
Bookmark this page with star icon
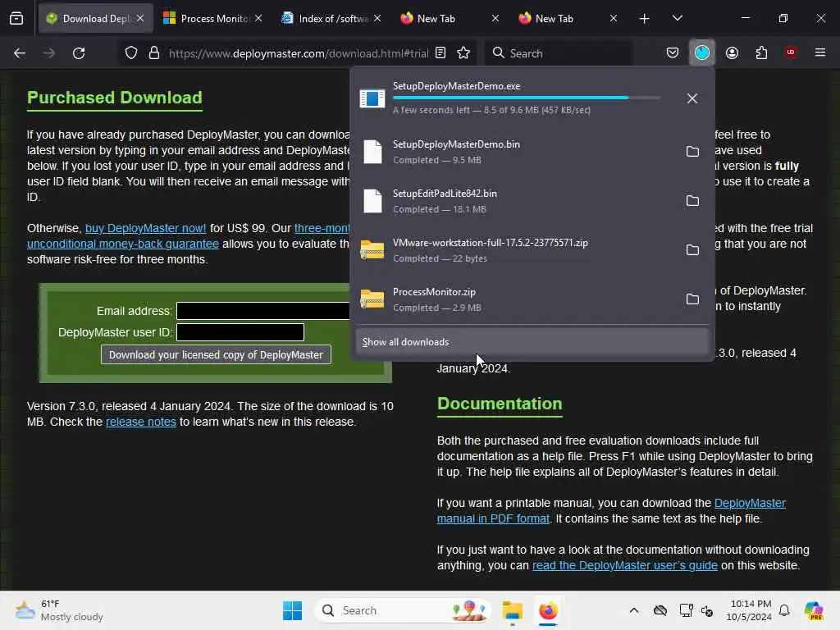click(463, 53)
